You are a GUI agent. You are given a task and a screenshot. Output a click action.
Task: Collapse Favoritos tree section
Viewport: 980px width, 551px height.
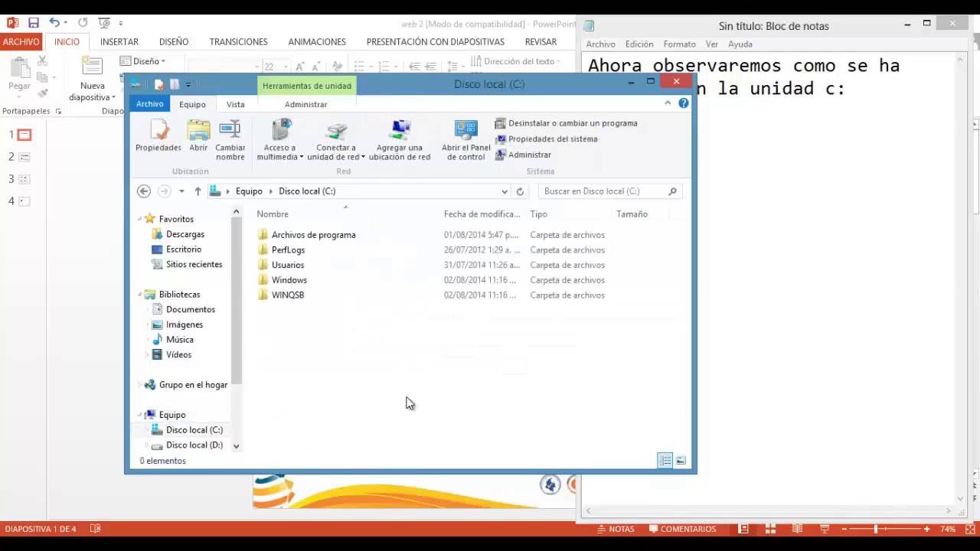point(140,219)
